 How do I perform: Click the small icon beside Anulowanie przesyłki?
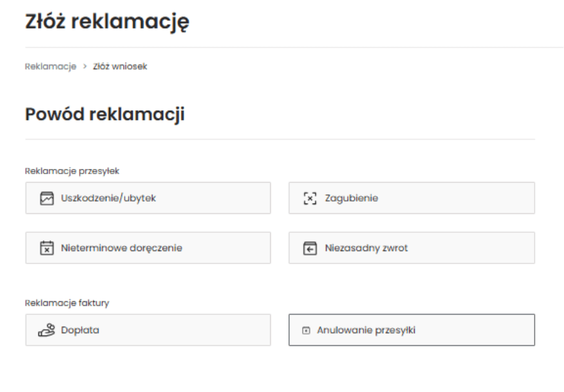pyautogui.click(x=305, y=330)
